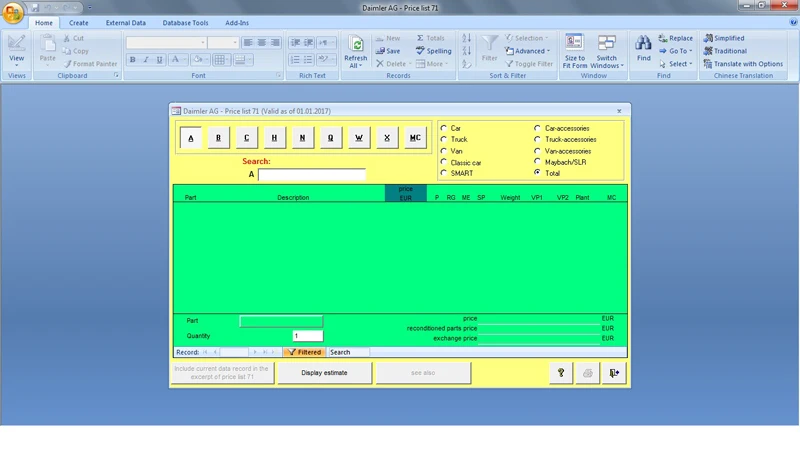This screenshot has width=800, height=450.
Task: Click the Copy icon
Action: point(67,51)
